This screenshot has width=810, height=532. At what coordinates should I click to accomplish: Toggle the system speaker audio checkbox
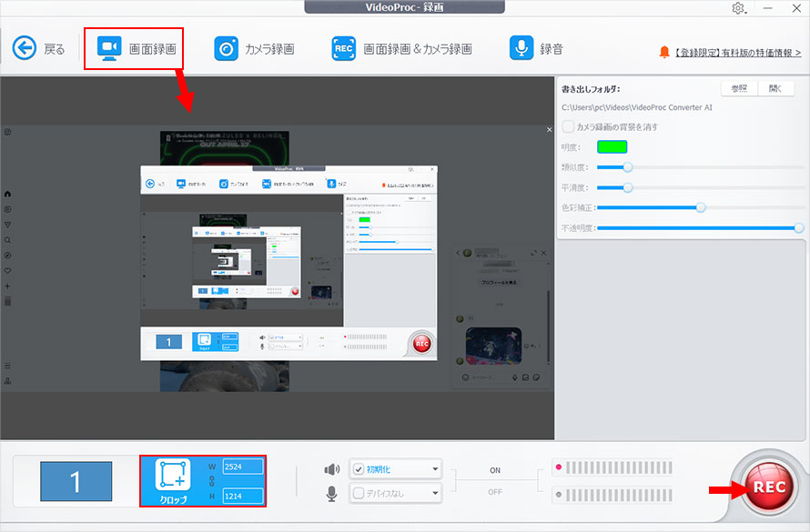tap(357, 469)
